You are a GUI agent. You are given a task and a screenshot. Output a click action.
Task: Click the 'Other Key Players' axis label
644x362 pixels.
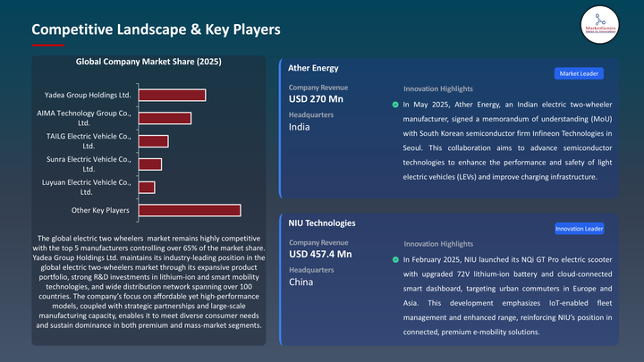(100, 210)
